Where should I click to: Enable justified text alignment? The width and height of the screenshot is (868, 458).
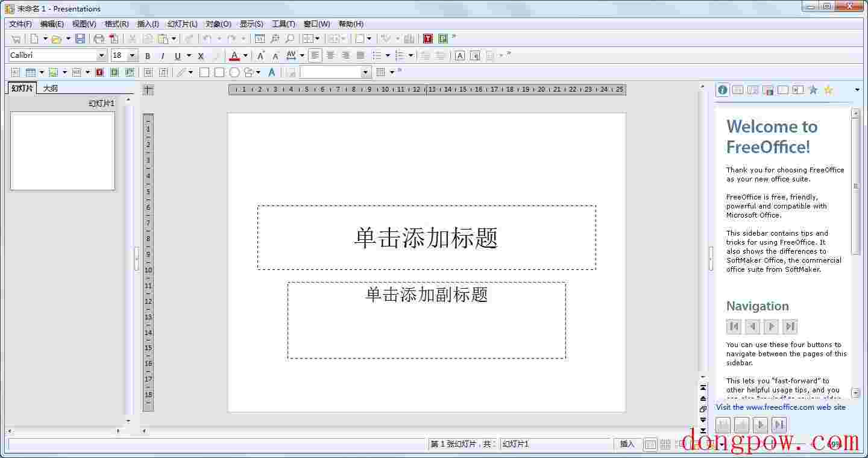pos(360,55)
